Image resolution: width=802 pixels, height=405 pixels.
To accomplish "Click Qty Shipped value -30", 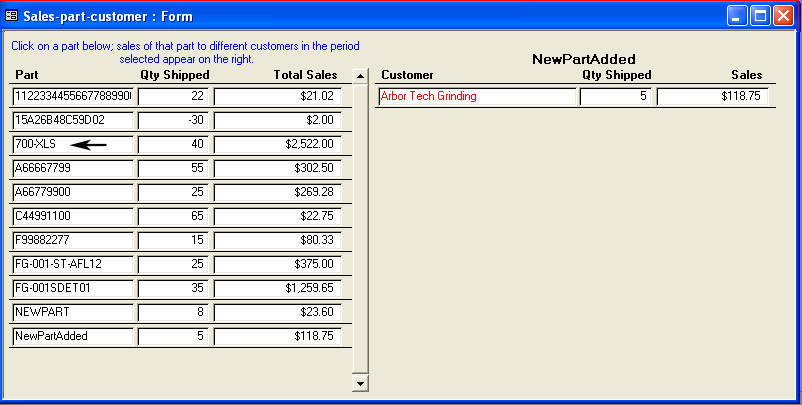I will click(x=173, y=120).
